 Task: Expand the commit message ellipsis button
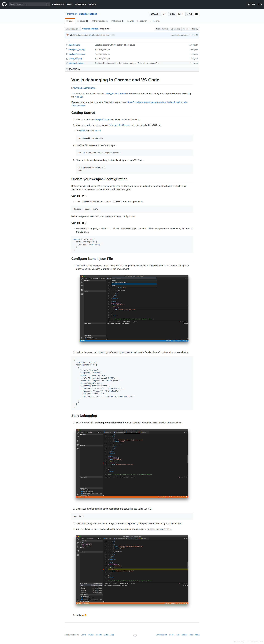point(113,35)
